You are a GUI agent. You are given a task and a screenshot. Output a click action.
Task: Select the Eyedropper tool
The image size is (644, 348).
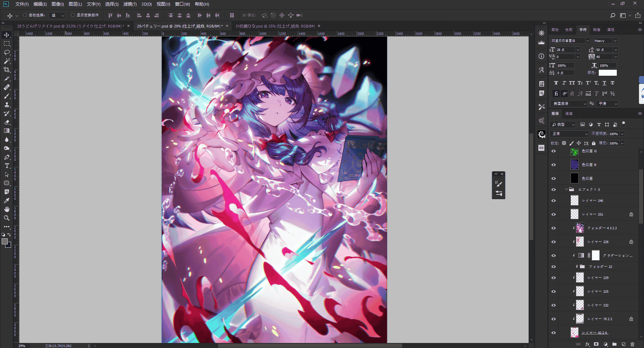(x=7, y=200)
